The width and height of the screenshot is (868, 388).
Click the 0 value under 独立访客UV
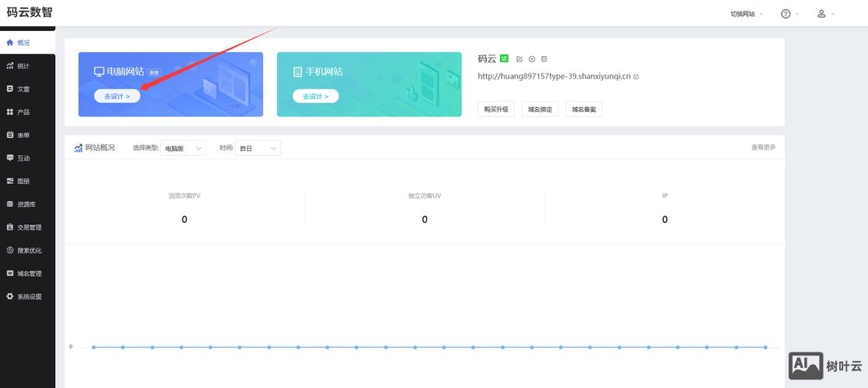[425, 220]
